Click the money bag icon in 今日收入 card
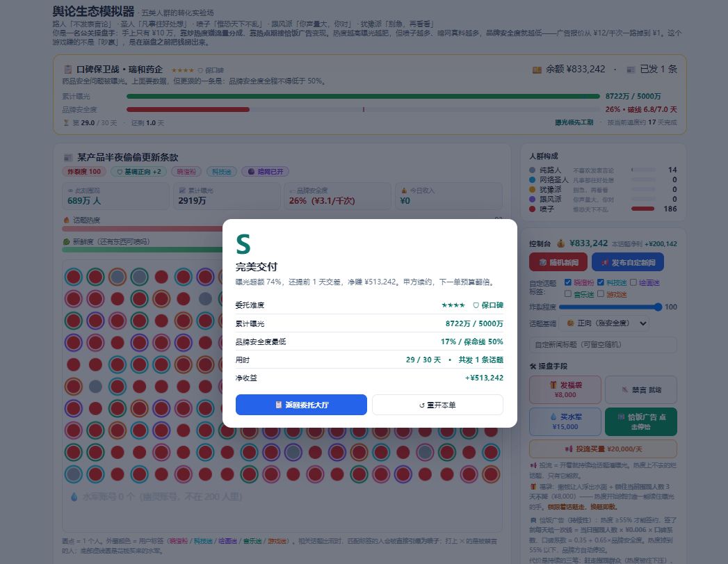Image resolution: width=728 pixels, height=564 pixels. 404,191
